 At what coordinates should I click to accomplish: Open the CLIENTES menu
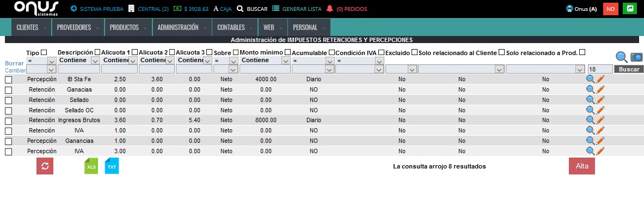coord(32,28)
